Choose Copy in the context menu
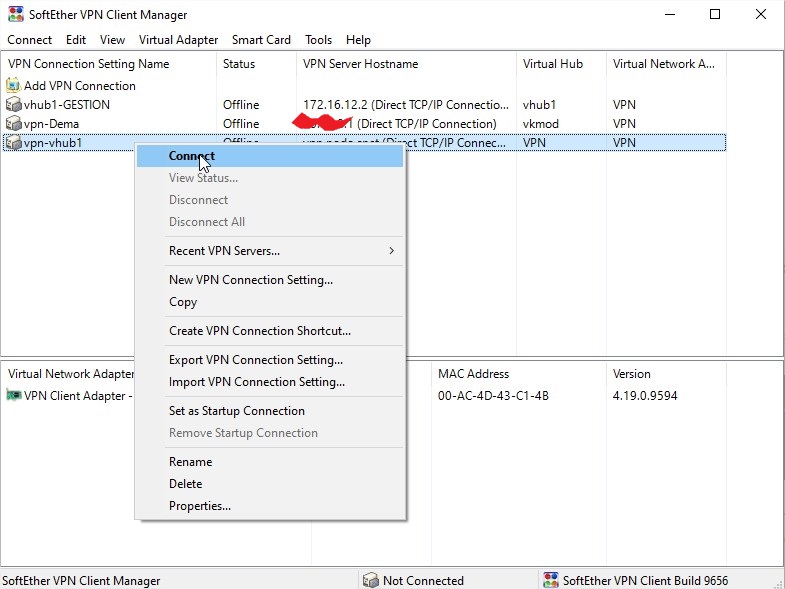Viewport: 785px width, 589px height. tap(270, 302)
